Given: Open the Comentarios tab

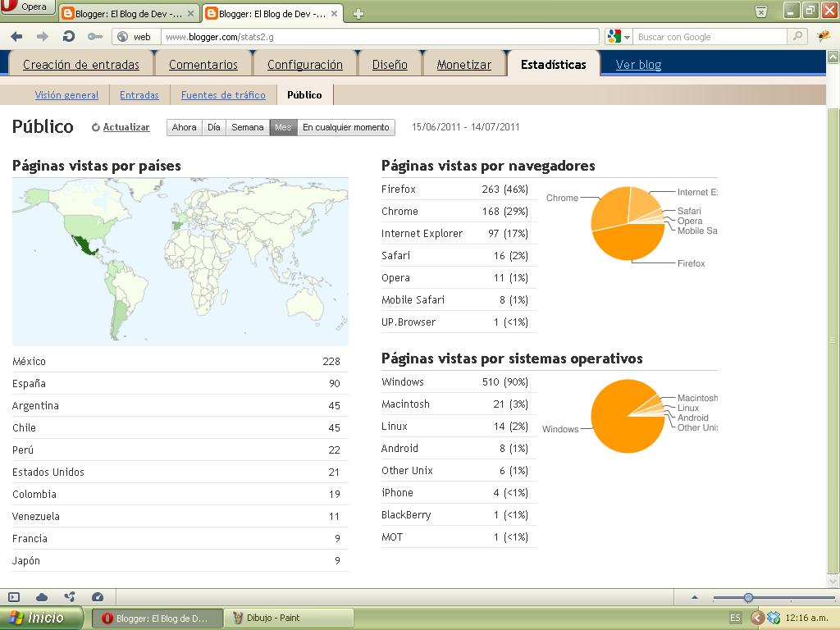Looking at the screenshot, I should click(x=203, y=65).
